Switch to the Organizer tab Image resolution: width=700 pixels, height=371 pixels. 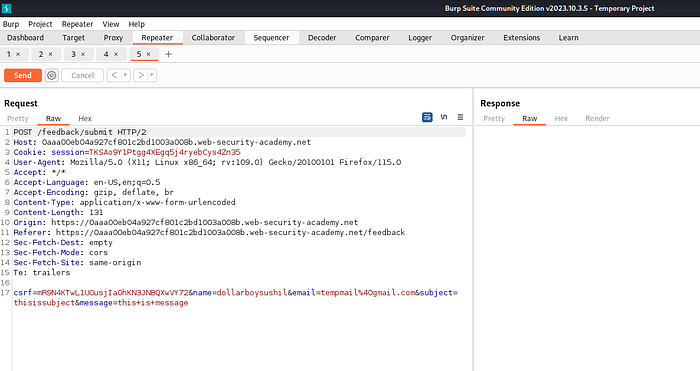point(467,38)
